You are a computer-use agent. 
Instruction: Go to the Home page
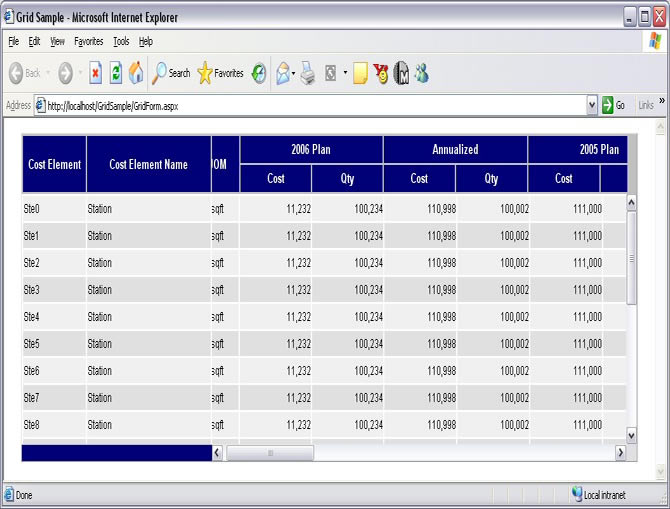[x=136, y=73]
